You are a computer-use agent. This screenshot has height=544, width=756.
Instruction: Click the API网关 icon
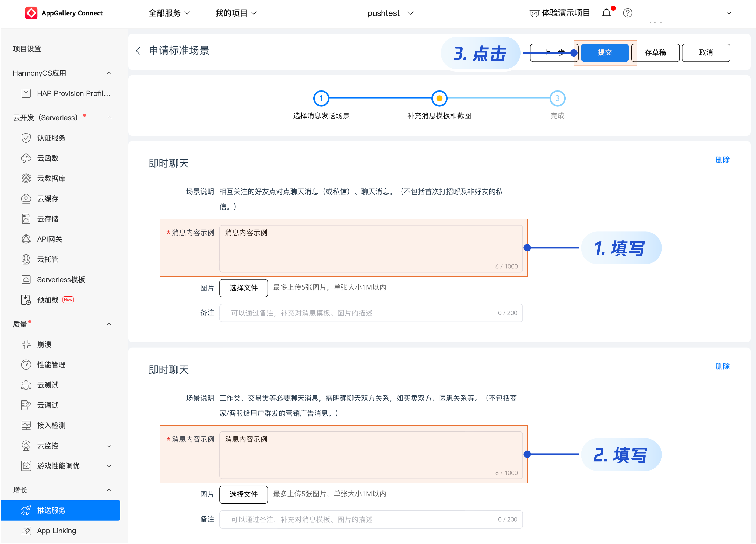[26, 239]
